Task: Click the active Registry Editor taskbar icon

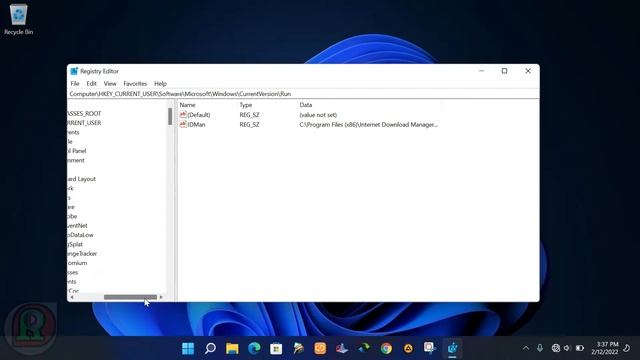Action: click(452, 348)
